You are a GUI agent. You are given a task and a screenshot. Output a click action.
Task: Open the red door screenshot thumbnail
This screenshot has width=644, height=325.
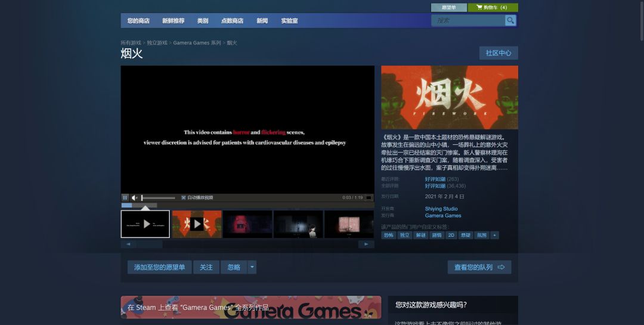[247, 224]
